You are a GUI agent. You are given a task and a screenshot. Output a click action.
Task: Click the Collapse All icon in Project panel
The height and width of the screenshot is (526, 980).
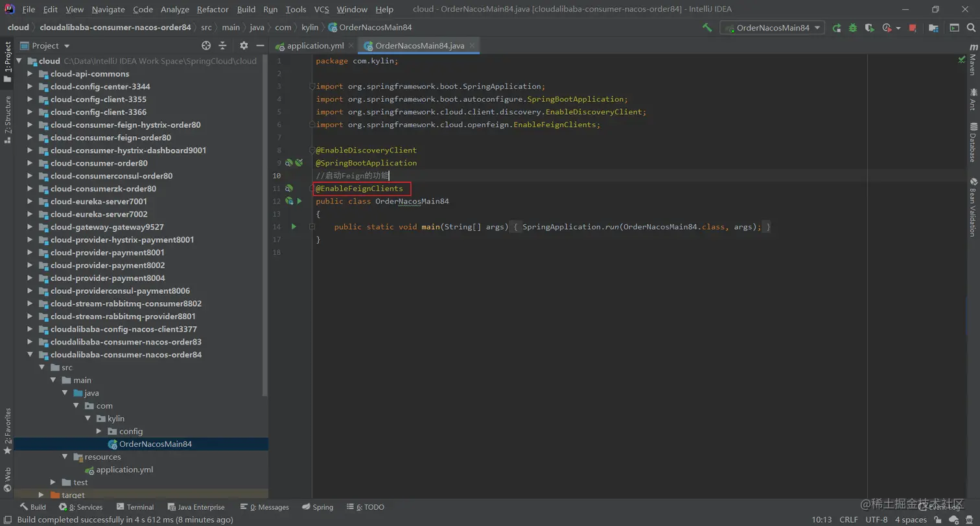pyautogui.click(x=222, y=45)
